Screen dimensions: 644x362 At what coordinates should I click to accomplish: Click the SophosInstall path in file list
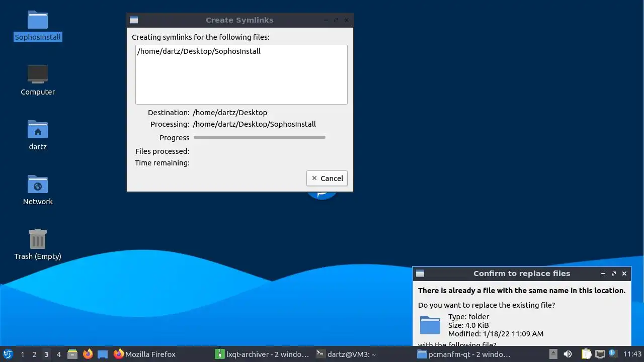[x=199, y=51]
